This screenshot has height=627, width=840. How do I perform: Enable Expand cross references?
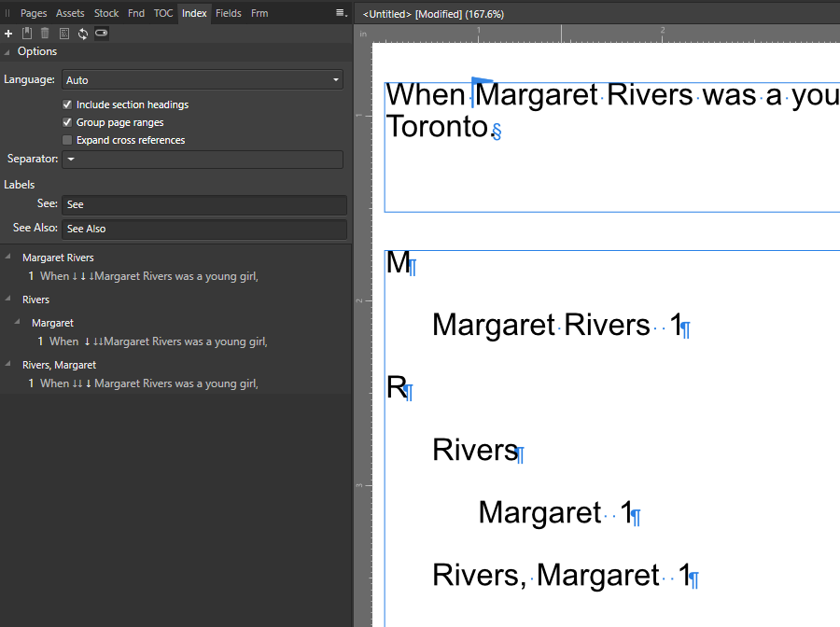click(67, 140)
